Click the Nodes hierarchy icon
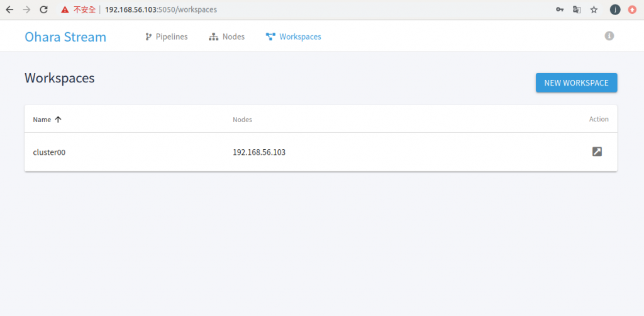 pos(214,37)
